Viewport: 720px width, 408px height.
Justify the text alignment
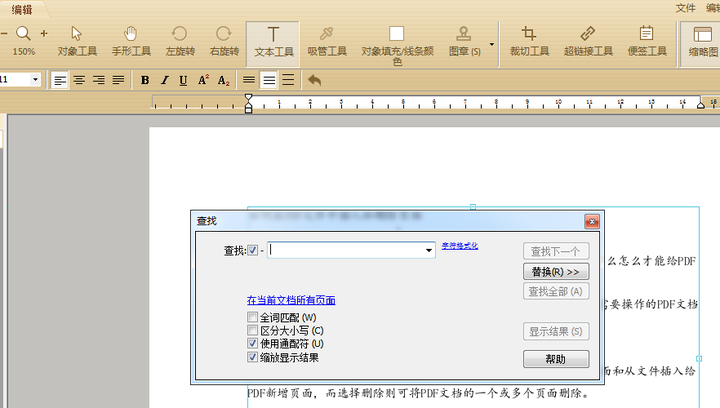pos(118,80)
